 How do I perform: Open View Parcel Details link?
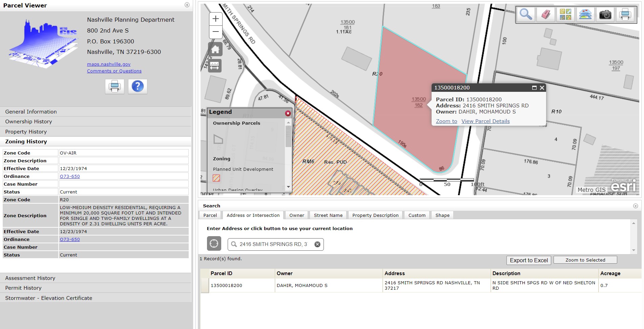pos(485,121)
